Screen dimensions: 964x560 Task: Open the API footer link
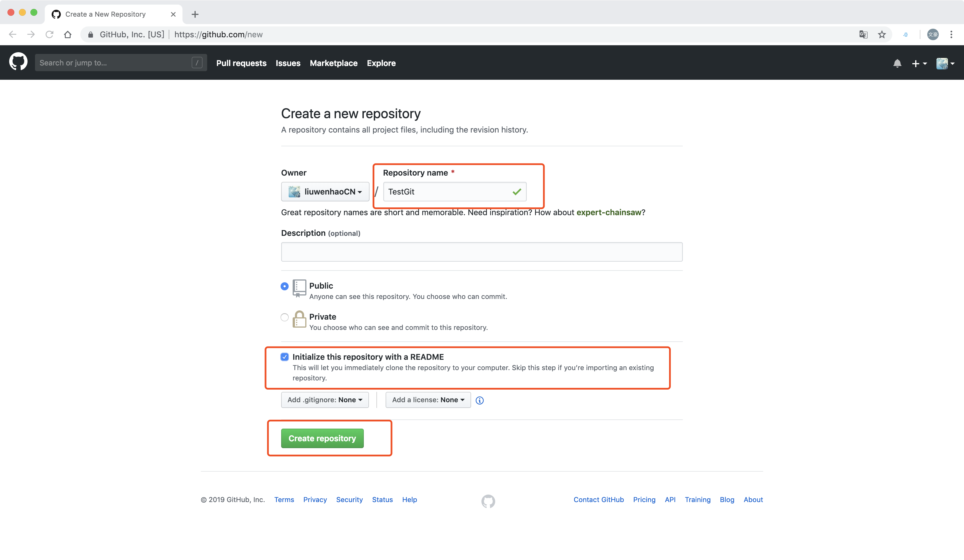670,499
